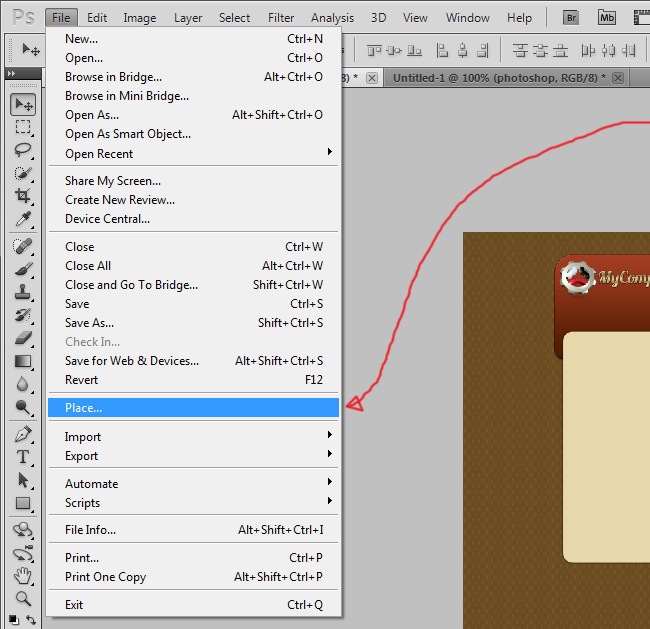Switch to the Untitled-1 document tab

coord(496,78)
